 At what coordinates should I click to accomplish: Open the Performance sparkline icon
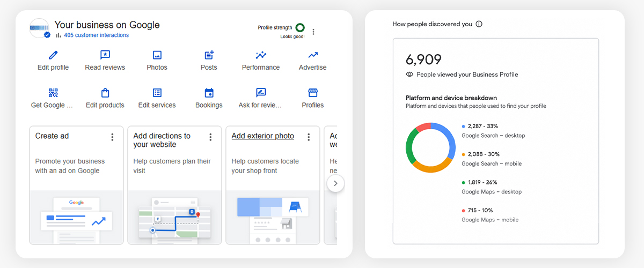tap(261, 55)
